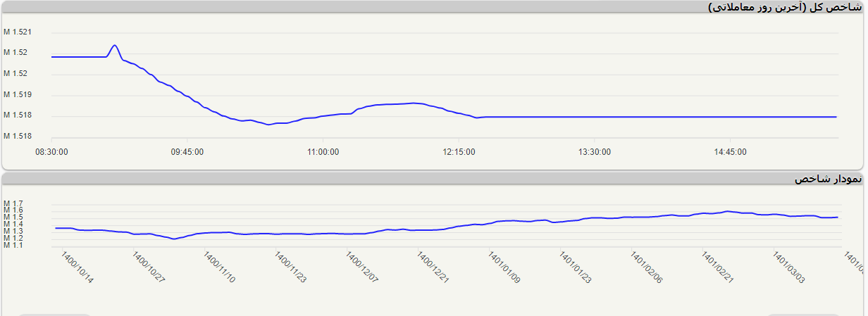
Task: Select the 08:30:00 time axis label
Action: point(51,152)
